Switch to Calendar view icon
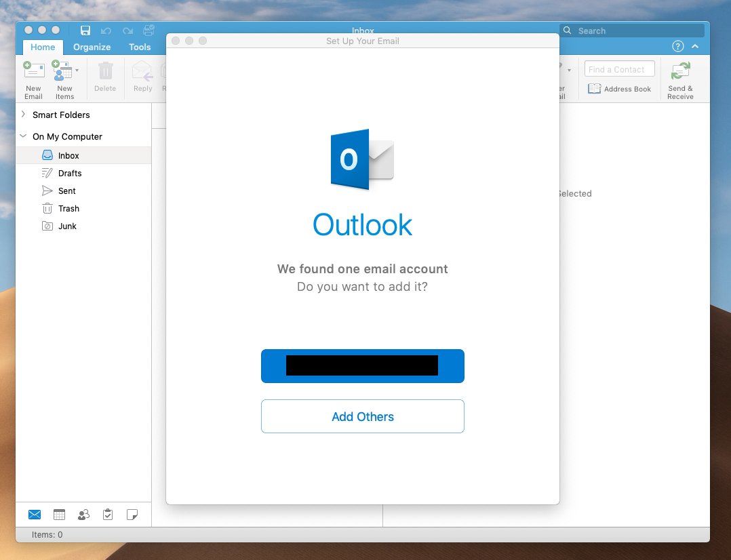Viewport: 731px width, 560px height. (x=59, y=515)
